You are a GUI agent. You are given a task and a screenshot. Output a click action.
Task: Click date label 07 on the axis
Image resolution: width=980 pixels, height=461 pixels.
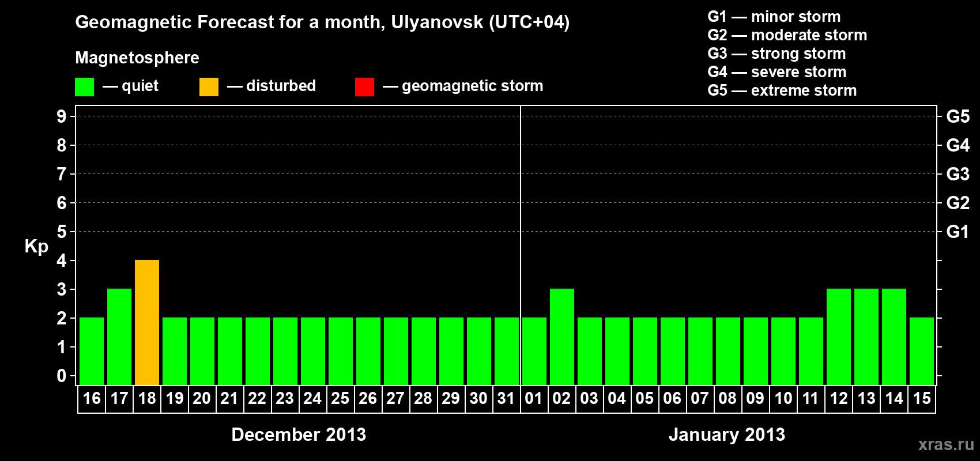point(700,398)
